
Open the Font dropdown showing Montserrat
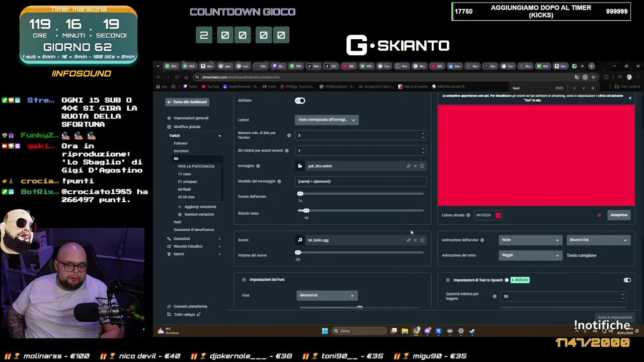point(327,295)
